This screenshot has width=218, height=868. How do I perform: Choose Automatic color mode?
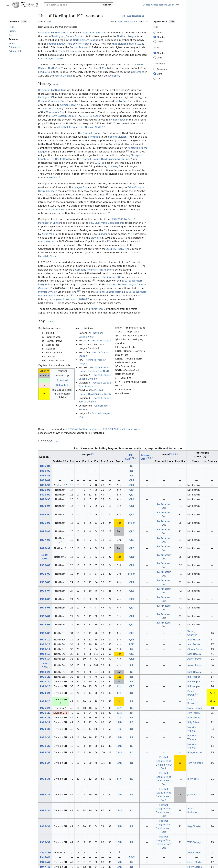(x=155, y=69)
